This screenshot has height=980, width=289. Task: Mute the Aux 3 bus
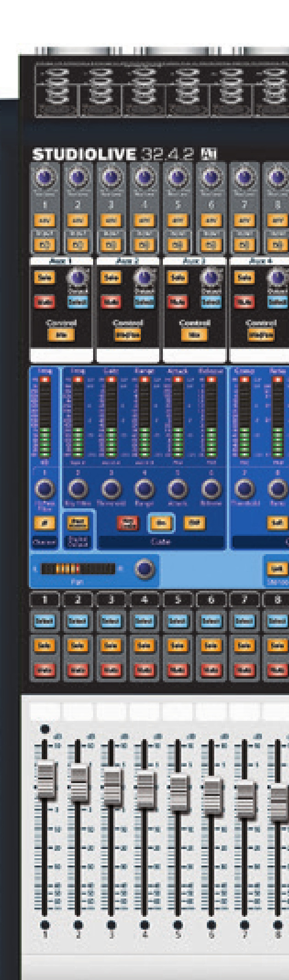coord(178,301)
